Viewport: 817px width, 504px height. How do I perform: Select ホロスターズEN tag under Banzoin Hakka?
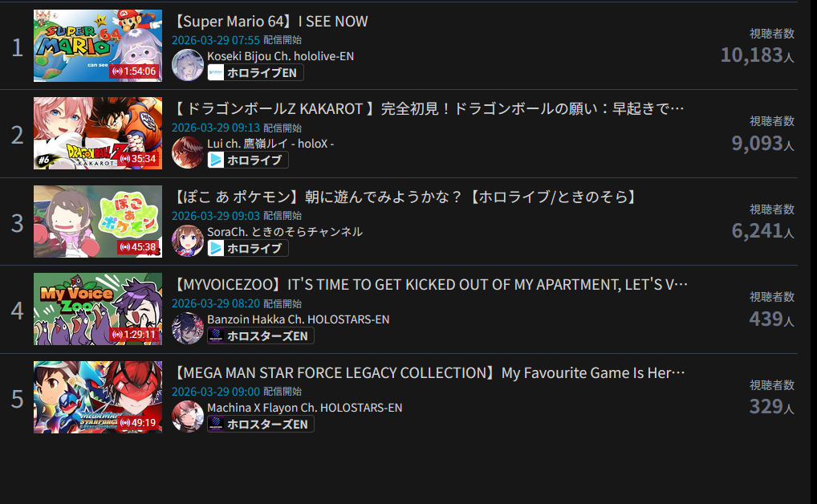pyautogui.click(x=261, y=335)
